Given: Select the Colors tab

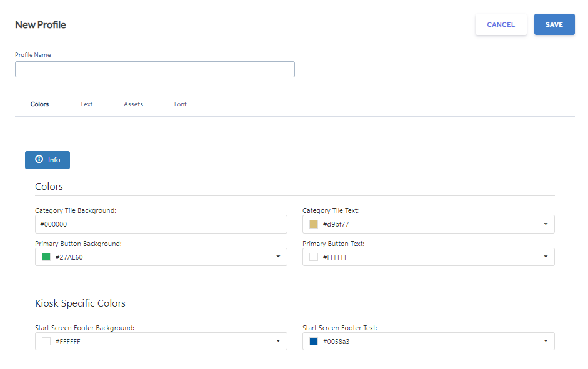Looking at the screenshot, I should (x=39, y=104).
